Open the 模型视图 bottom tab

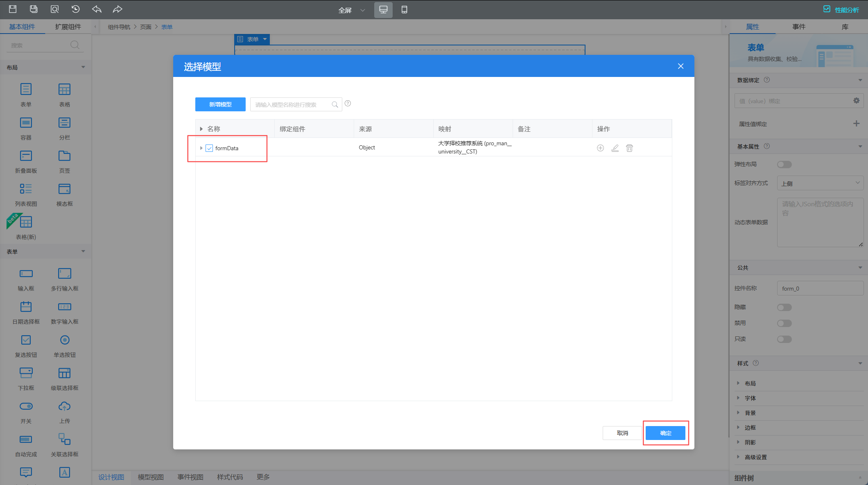click(x=151, y=477)
